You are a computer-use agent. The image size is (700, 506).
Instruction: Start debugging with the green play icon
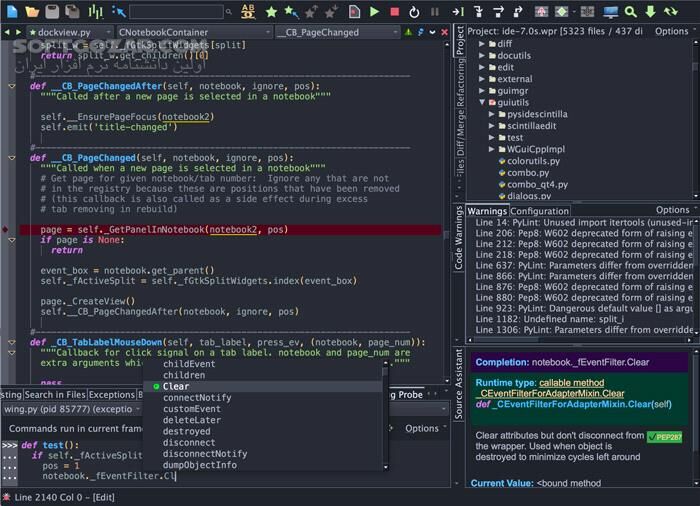tap(374, 12)
